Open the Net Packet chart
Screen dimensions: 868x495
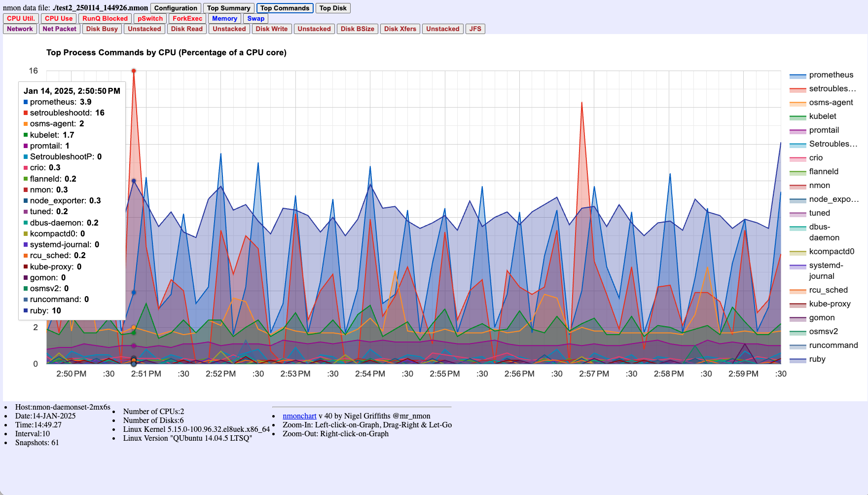click(x=59, y=29)
